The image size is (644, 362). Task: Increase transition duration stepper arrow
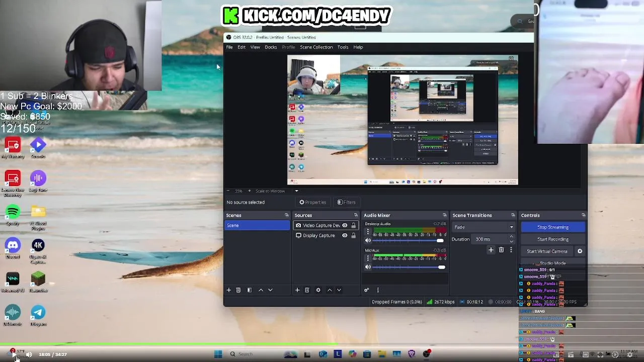[x=512, y=237]
